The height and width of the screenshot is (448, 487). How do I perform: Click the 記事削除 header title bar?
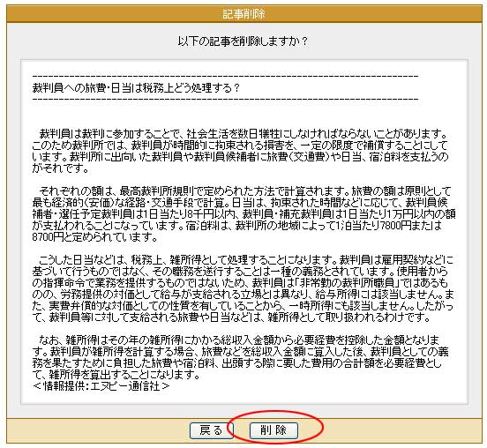243,14
